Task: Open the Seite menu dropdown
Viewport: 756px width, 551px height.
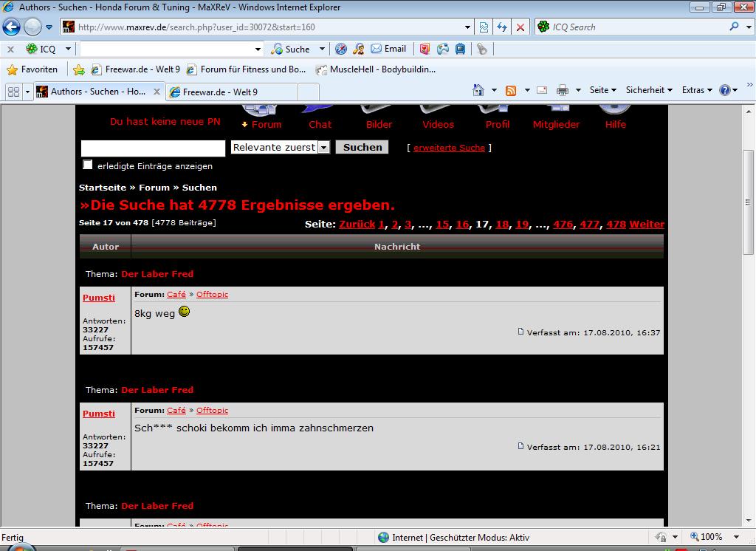Action: point(602,90)
